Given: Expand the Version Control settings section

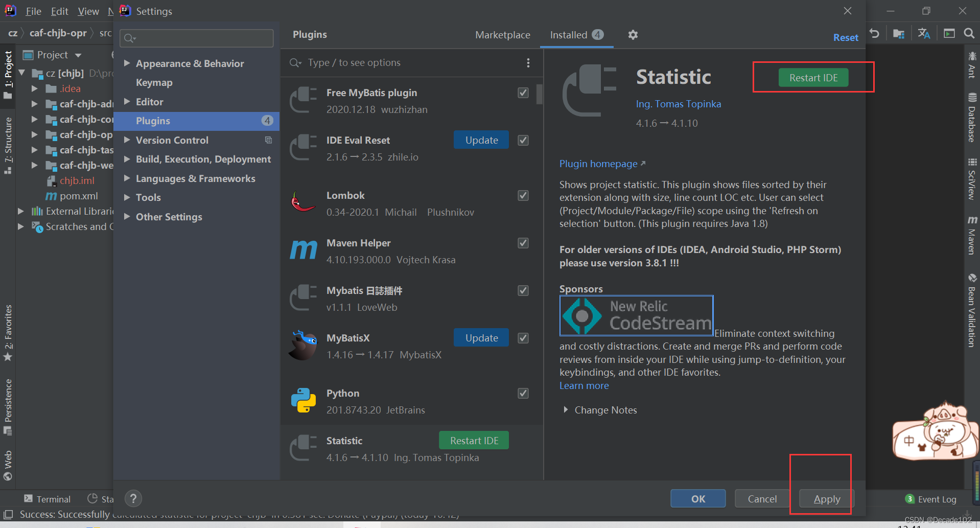Looking at the screenshot, I should pyautogui.click(x=127, y=140).
